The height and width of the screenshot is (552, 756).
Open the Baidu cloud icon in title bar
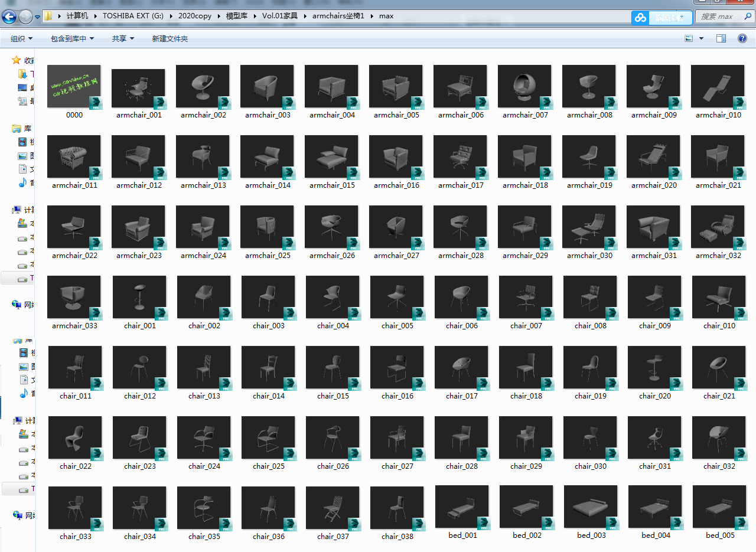coord(641,17)
